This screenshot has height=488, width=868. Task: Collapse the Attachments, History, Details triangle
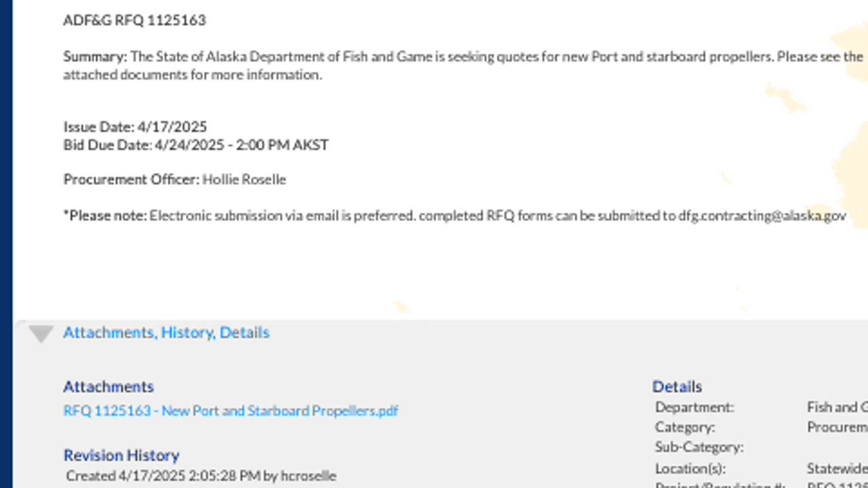tap(41, 333)
